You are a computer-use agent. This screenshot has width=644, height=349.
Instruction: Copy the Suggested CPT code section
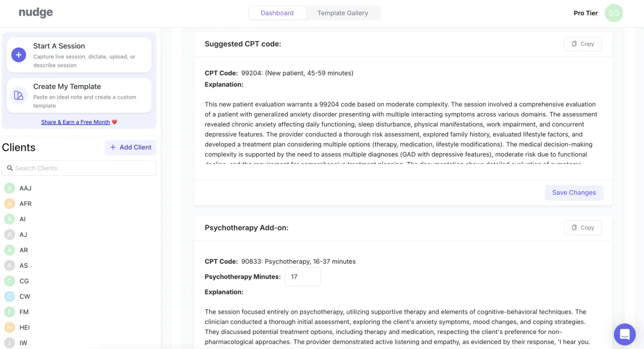(x=582, y=44)
